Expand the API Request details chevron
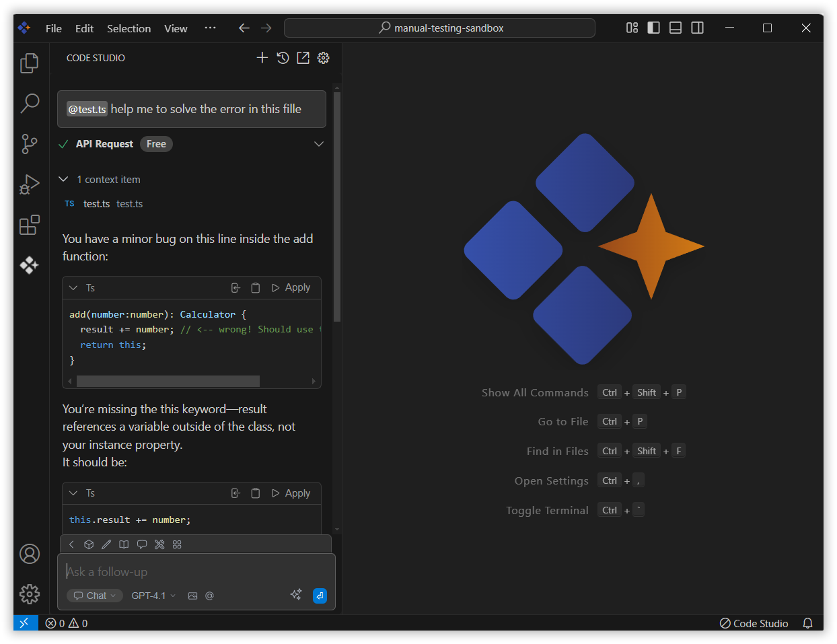This screenshot has width=837, height=644. coord(319,144)
